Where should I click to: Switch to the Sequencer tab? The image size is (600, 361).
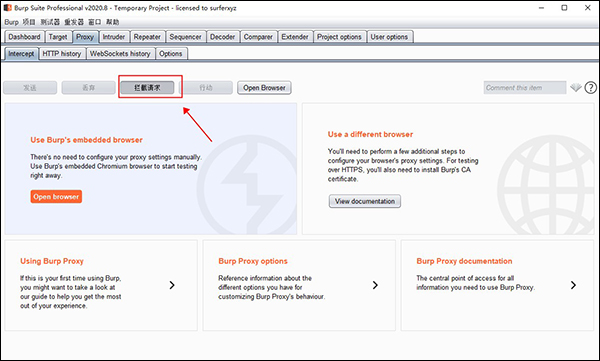click(x=186, y=37)
